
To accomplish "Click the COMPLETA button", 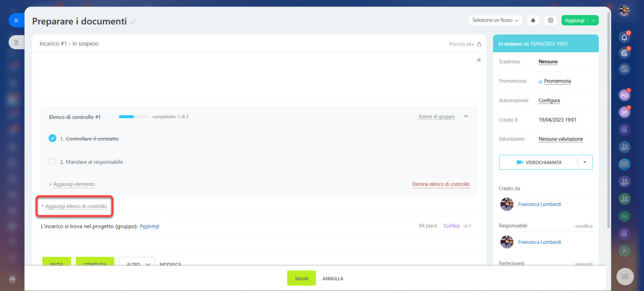I will [x=95, y=261].
